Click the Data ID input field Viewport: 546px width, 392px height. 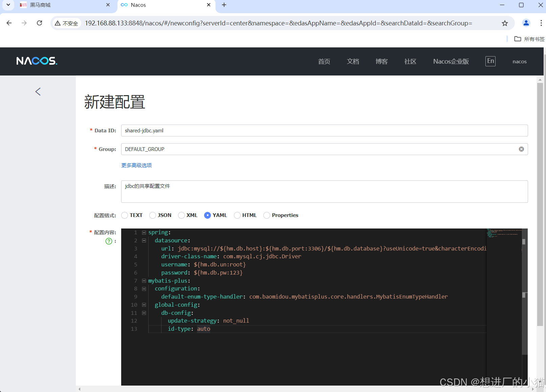tap(324, 131)
